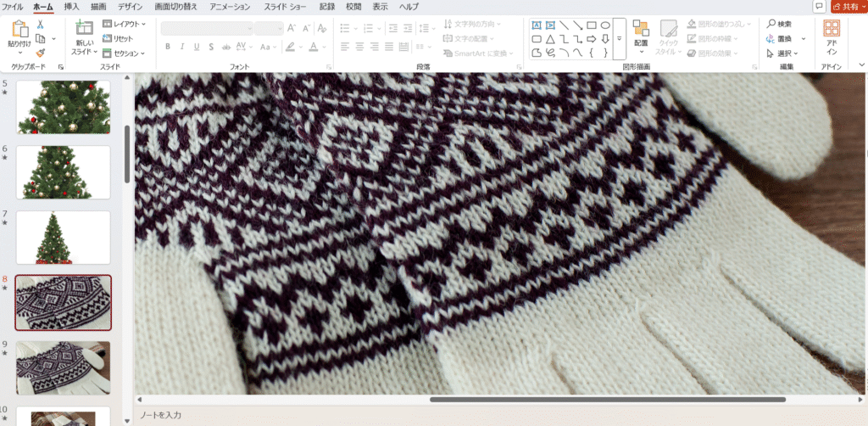Select slide 7 Christmas tree thumbnail
The height and width of the screenshot is (426, 868).
click(64, 238)
